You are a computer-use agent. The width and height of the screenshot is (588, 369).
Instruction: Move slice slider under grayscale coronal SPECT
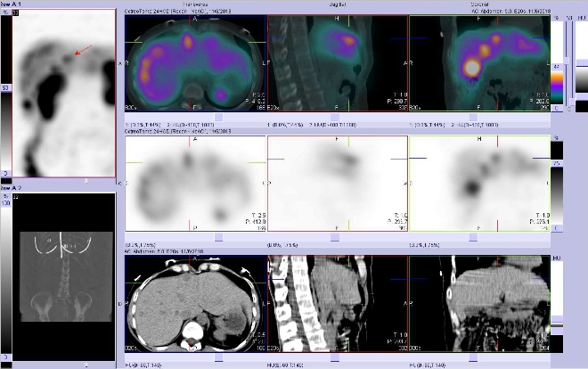473,237
